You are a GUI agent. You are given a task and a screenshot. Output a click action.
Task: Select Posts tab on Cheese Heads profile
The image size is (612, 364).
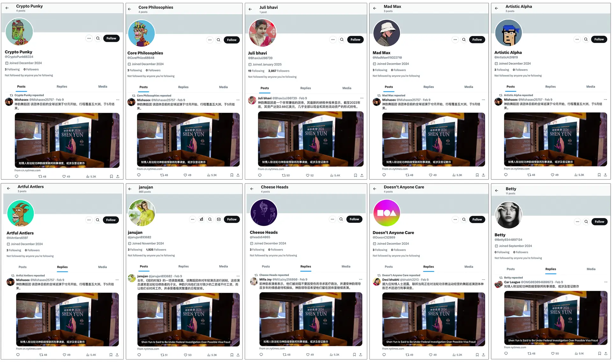tap(266, 266)
